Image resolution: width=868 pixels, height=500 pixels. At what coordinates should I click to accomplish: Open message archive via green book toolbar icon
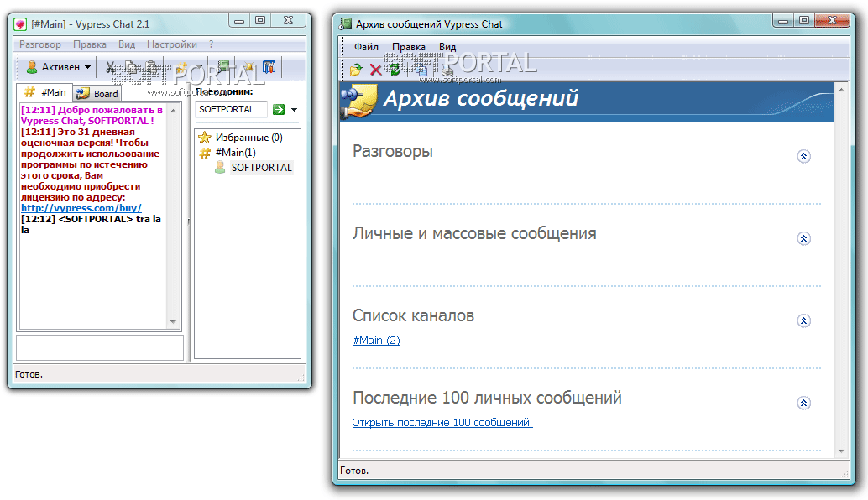pos(223,67)
